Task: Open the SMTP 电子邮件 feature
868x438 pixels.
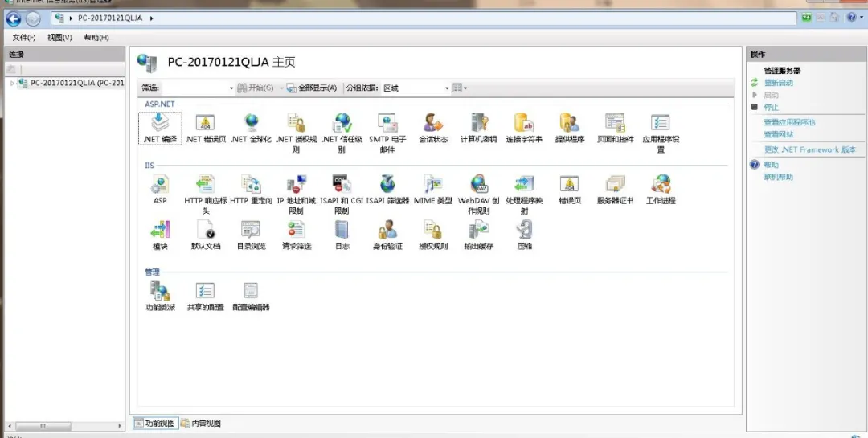Action: 387,133
